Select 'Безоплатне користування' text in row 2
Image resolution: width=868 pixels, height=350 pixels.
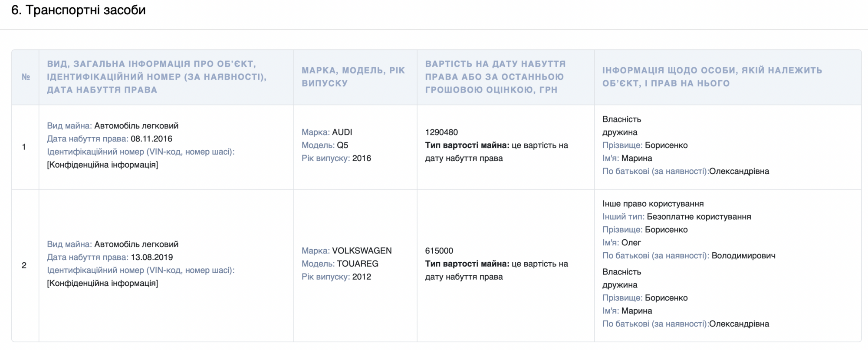699,217
